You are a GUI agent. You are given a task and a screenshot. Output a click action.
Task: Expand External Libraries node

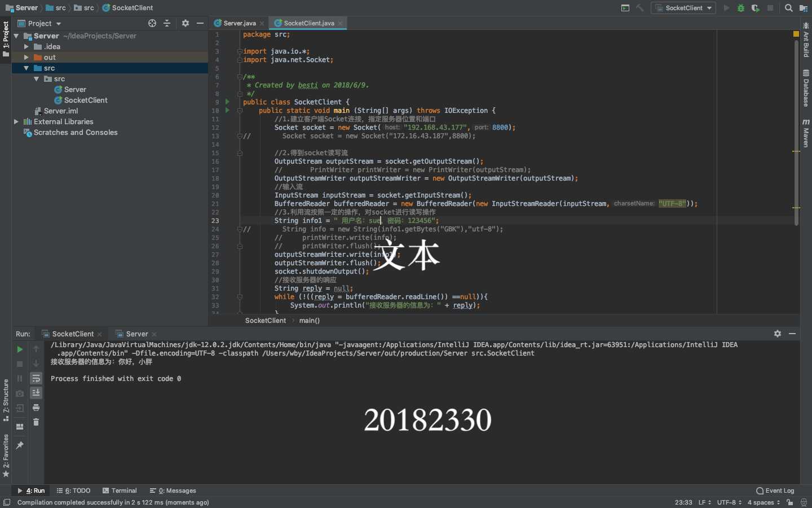[x=16, y=122]
